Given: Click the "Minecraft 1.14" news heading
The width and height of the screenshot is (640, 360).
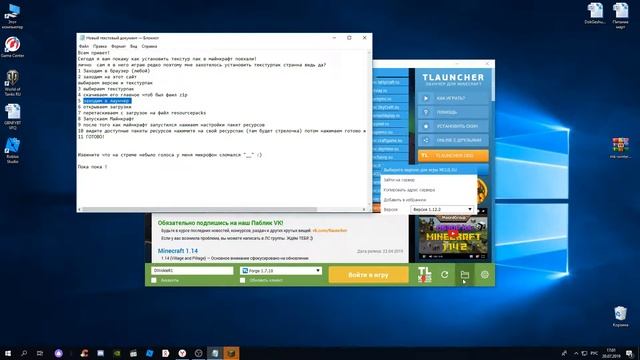Looking at the screenshot, I should click(178, 251).
